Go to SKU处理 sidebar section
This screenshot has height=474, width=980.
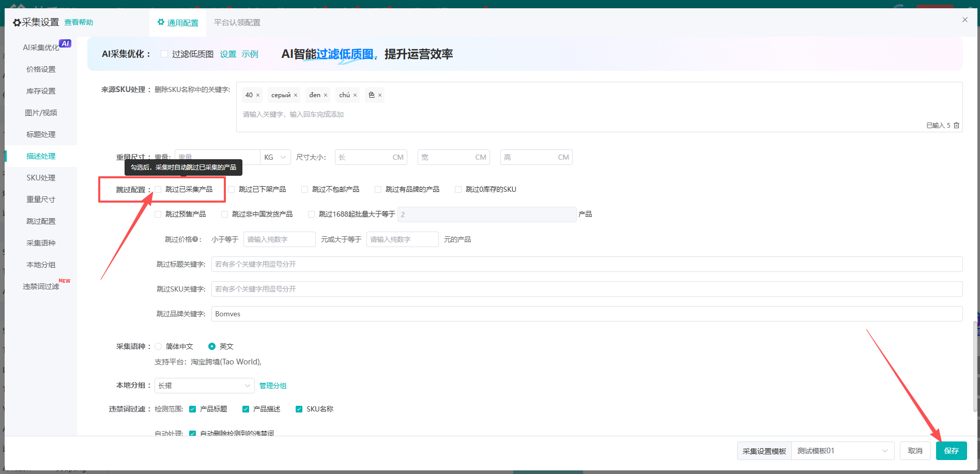pos(41,178)
